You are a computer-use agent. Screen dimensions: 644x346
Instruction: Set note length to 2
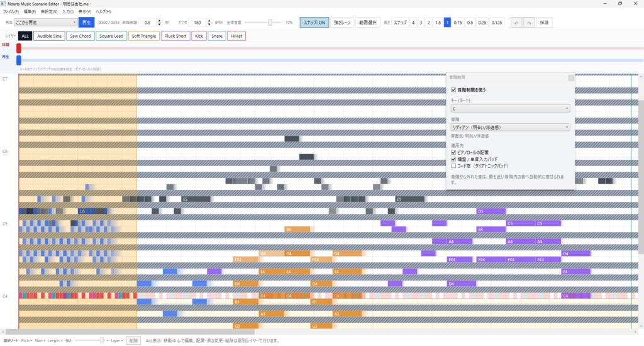click(x=428, y=23)
